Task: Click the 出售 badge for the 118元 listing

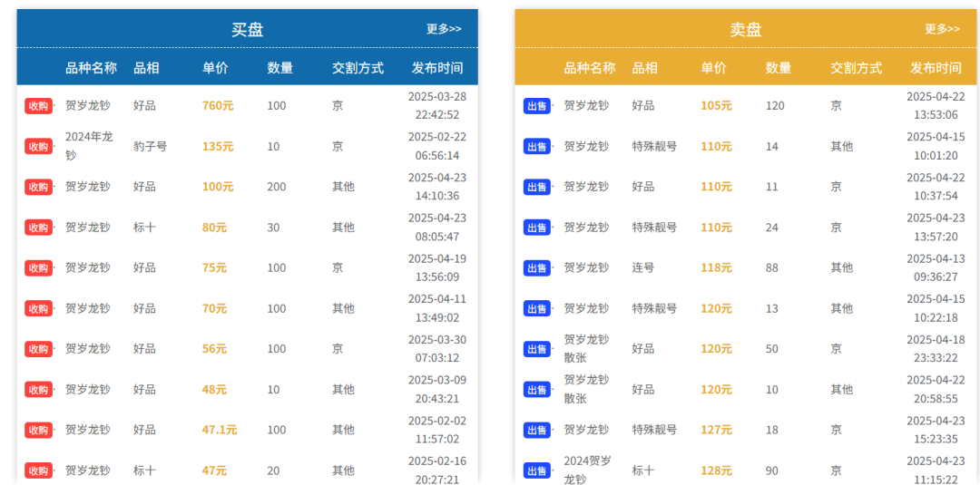Action: [536, 267]
